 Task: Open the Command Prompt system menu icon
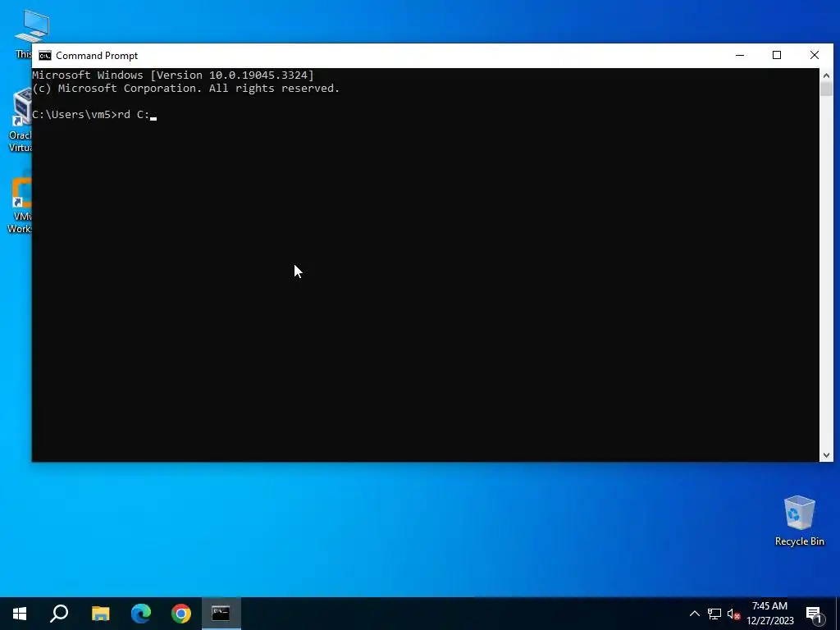[45, 56]
